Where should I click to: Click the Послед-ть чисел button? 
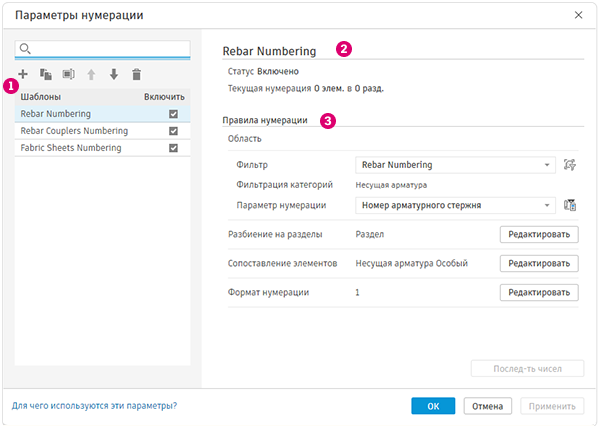tap(527, 369)
